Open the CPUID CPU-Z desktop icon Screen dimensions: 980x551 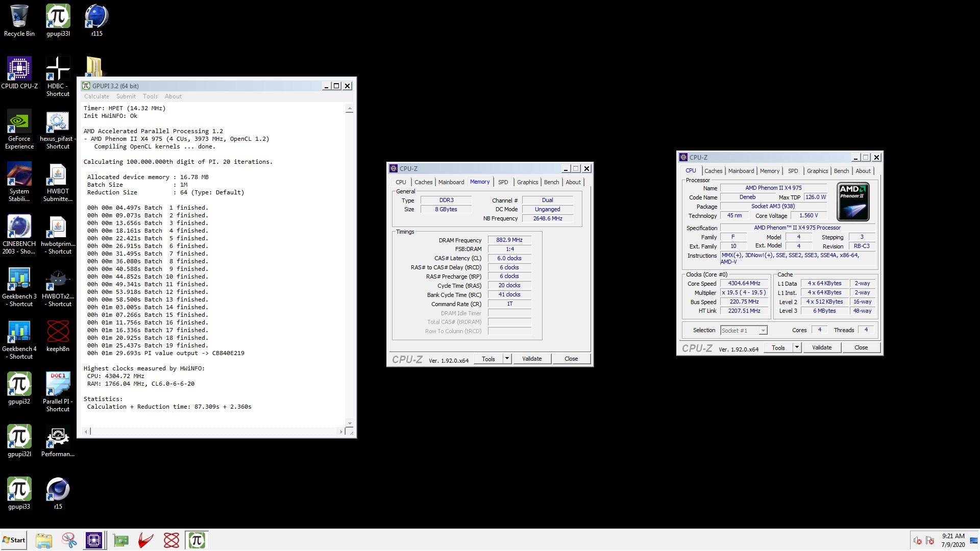click(x=19, y=73)
